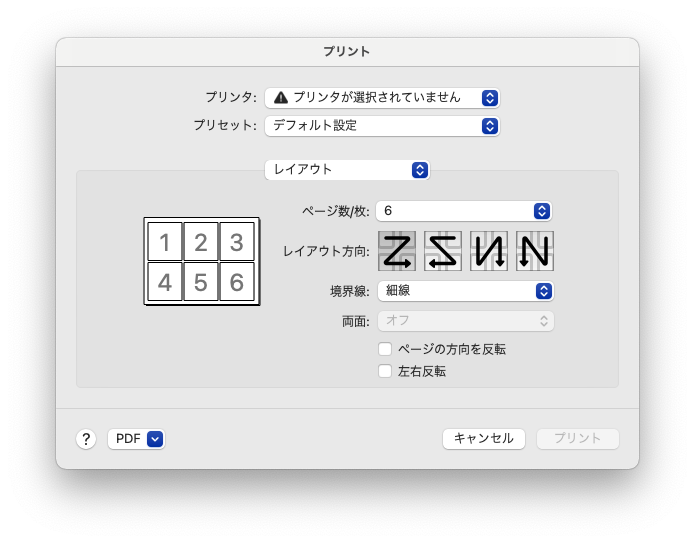The image size is (695, 543).
Task: Click the warning icon in printer field
Action: [x=281, y=98]
